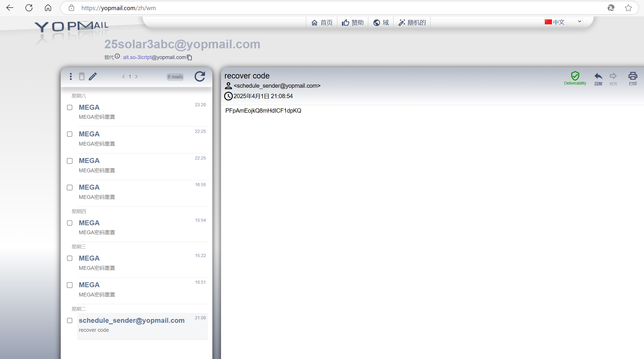
Task: Click the pencil compose mail icon
Action: pos(93,76)
